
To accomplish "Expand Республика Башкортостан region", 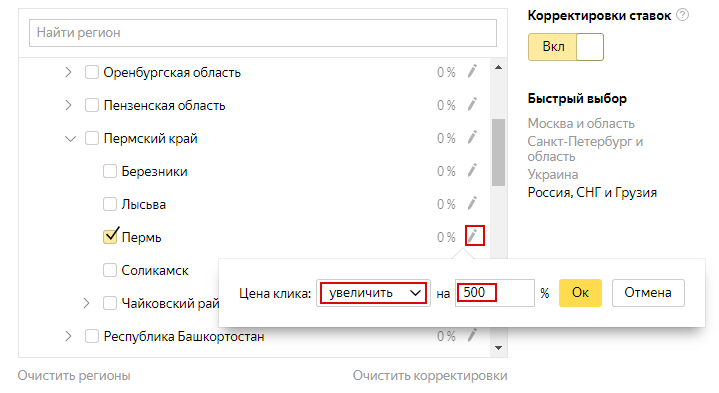I will (68, 336).
